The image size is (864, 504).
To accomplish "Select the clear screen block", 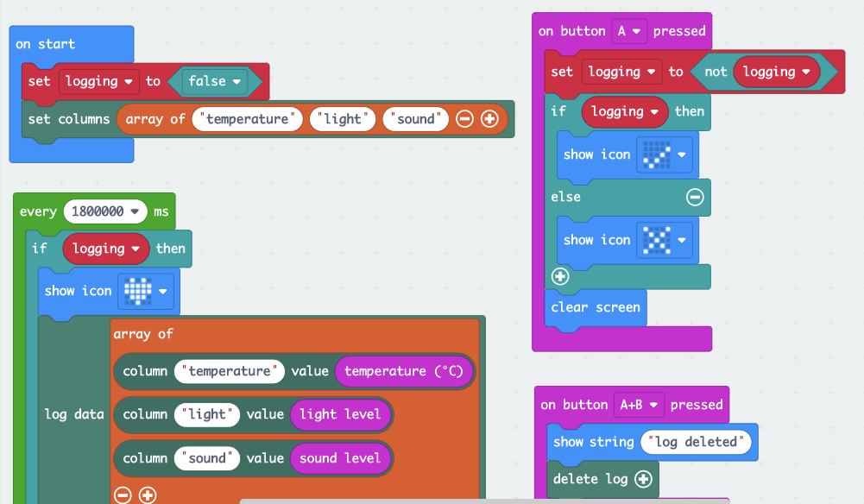I will 595,307.
